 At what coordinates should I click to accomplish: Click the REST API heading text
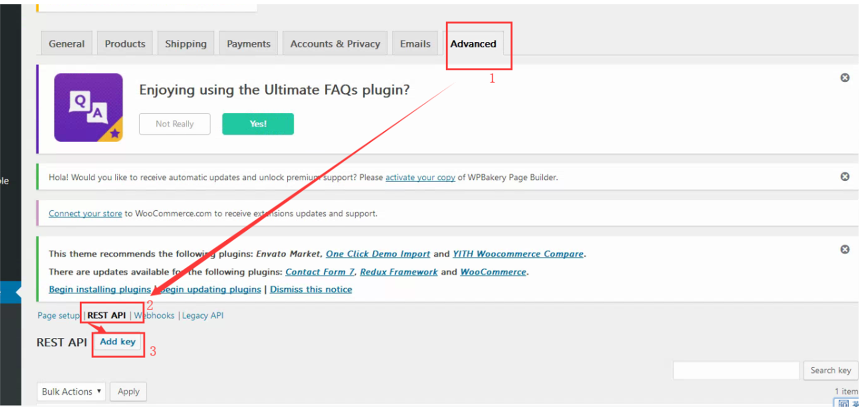coord(62,343)
